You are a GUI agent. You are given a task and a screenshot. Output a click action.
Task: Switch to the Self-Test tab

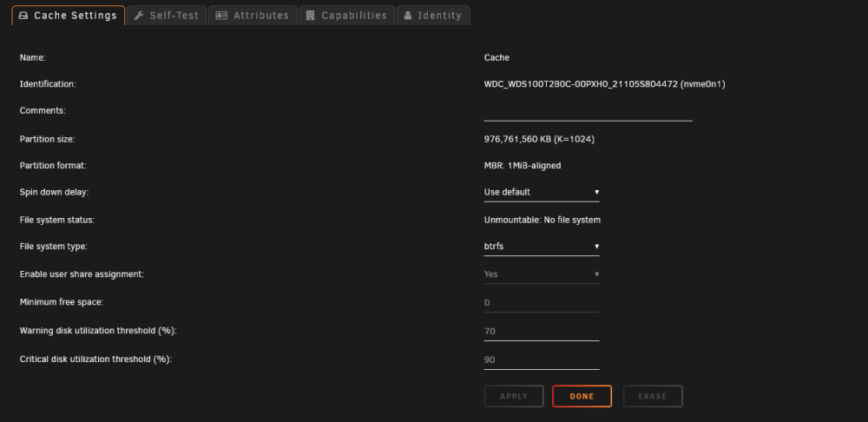point(167,16)
